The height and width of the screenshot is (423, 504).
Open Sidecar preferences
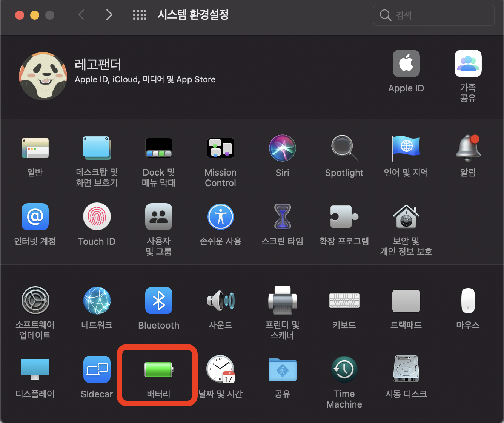click(x=97, y=369)
